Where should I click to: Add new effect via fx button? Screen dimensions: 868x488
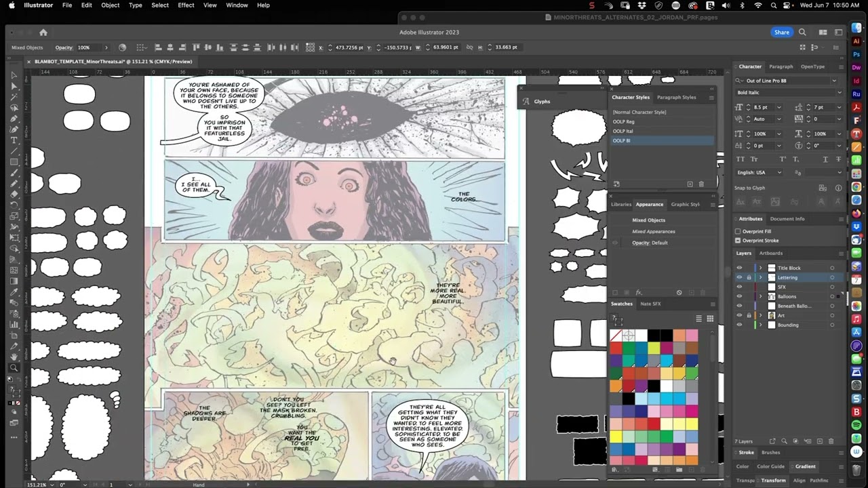click(639, 293)
